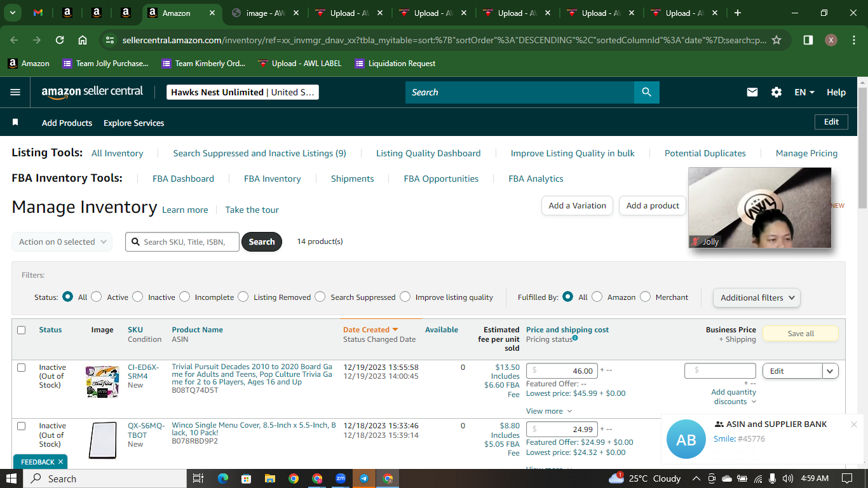Click the Add a Variation button

pos(578,205)
